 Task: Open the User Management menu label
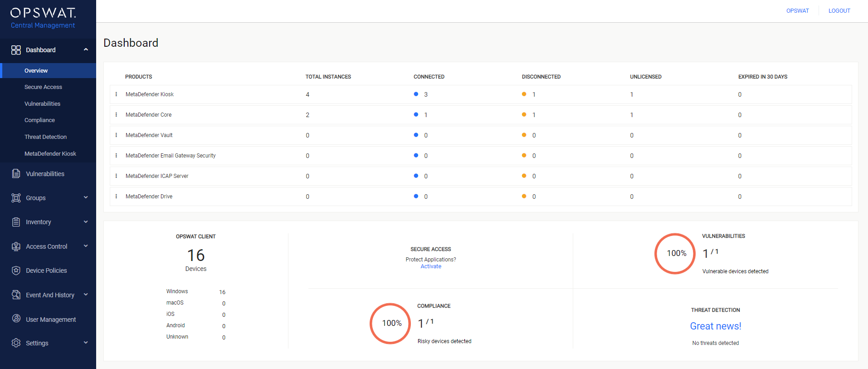[51, 320]
